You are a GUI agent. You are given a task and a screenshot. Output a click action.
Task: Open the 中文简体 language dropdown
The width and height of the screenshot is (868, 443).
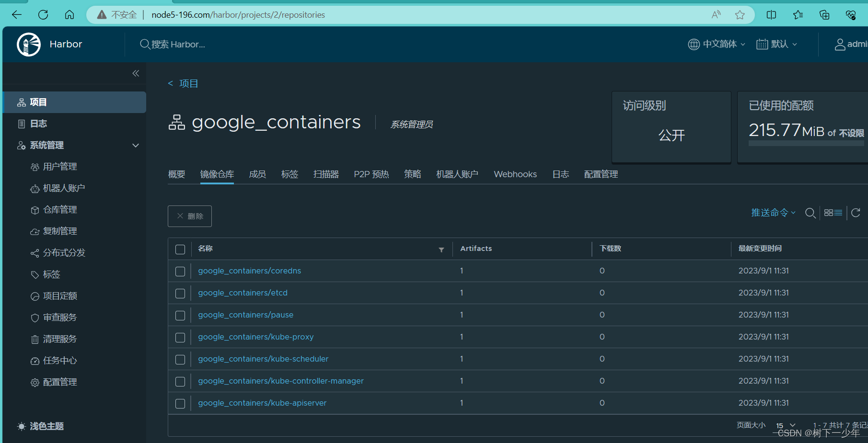pyautogui.click(x=717, y=44)
